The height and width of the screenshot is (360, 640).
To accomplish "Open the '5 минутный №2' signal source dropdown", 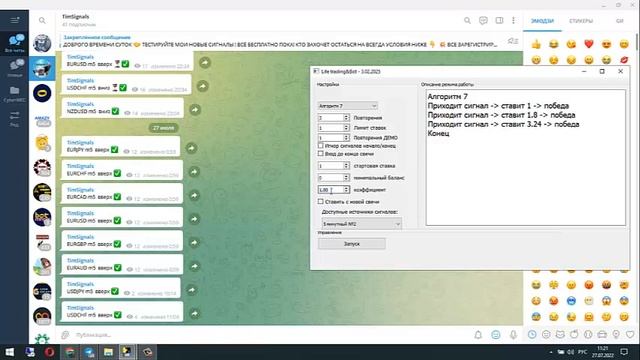I will pyautogui.click(x=361, y=224).
